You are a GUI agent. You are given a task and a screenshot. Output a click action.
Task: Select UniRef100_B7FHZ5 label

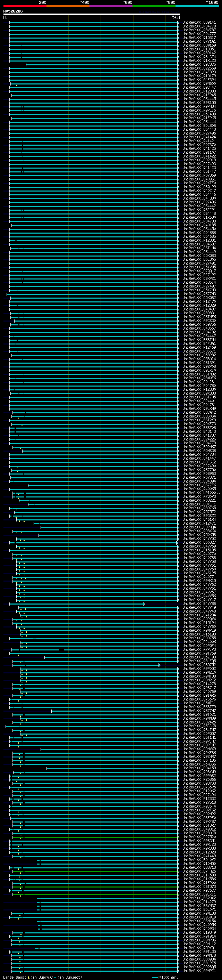point(199,871)
